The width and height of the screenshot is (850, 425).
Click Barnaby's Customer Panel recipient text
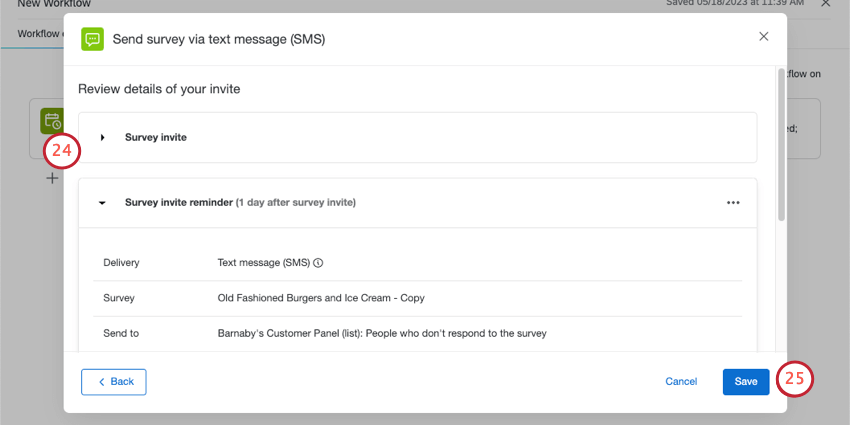click(382, 333)
